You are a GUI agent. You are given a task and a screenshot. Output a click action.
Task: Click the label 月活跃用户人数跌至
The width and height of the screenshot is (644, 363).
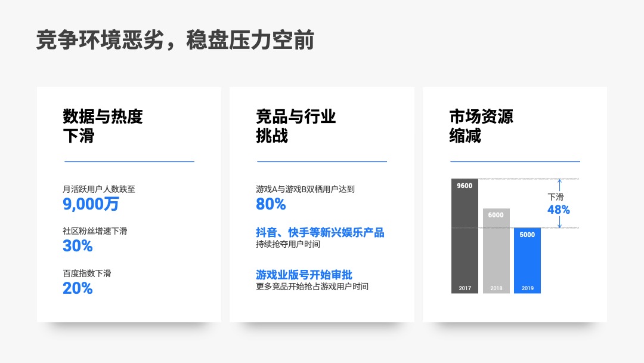(98, 189)
